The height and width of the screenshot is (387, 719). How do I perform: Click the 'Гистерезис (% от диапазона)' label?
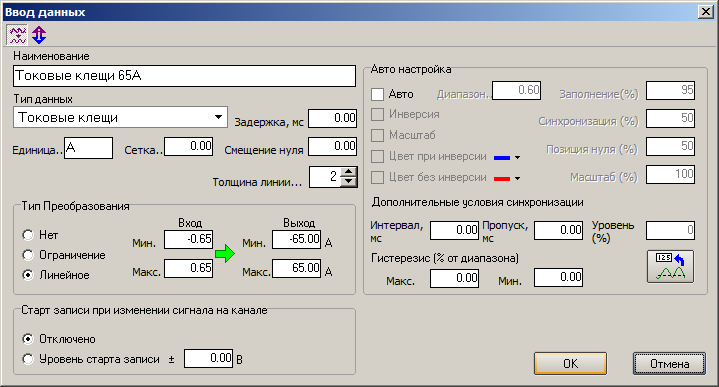[x=445, y=258]
